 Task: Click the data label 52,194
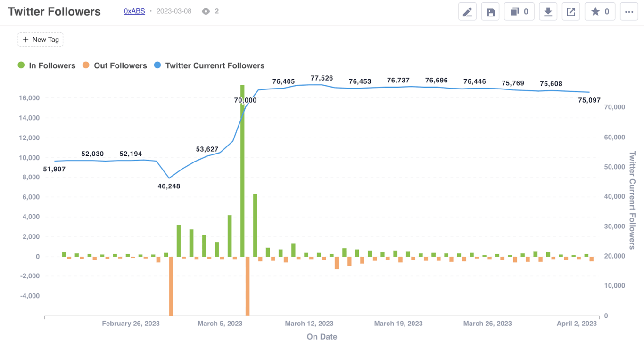(x=131, y=154)
